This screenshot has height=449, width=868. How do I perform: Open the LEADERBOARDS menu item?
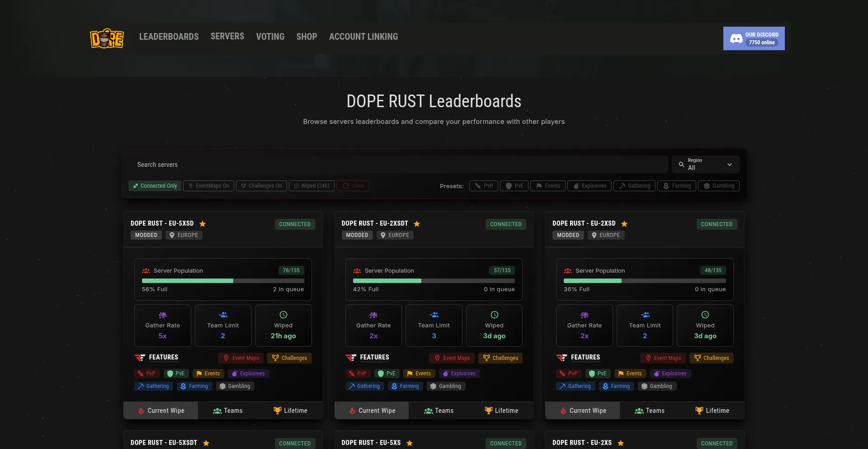coord(169,37)
